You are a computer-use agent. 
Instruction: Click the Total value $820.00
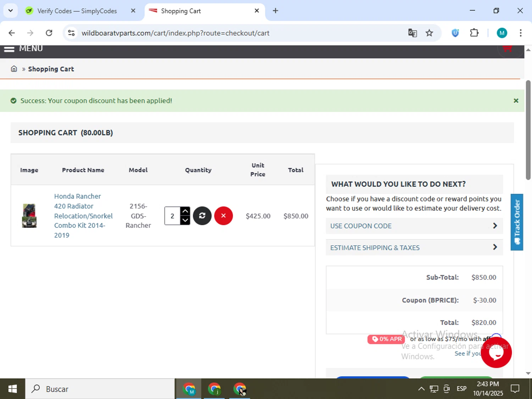[484, 322]
